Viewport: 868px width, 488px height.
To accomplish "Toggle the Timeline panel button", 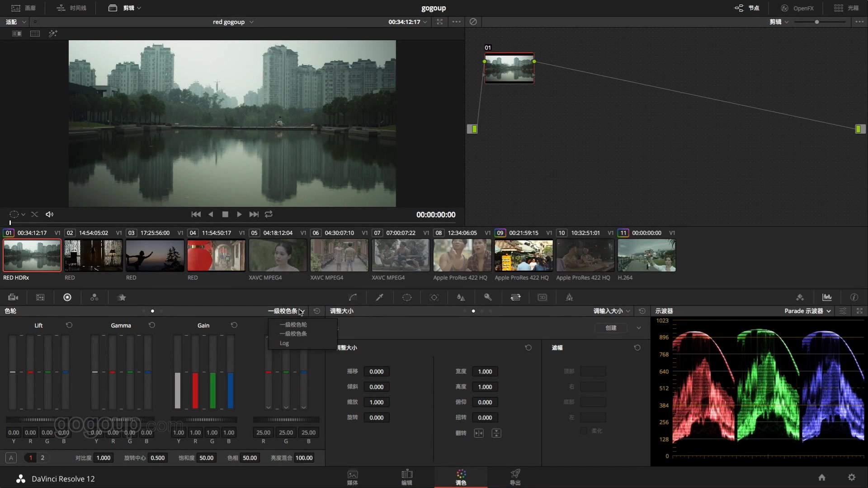I will click(71, 8).
